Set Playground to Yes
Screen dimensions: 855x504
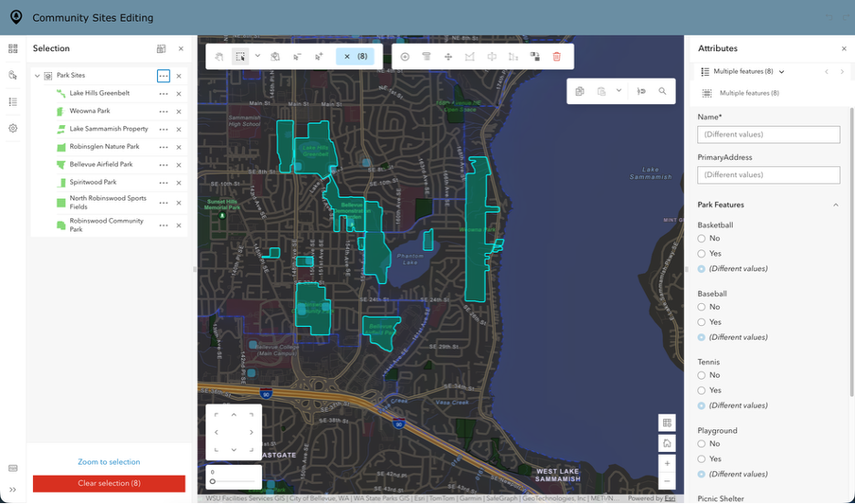(x=702, y=459)
